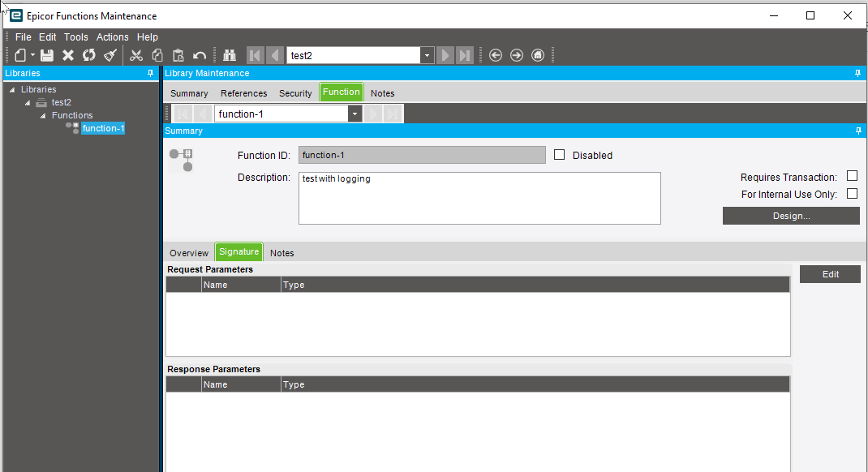Navigate back with the circled left arrow
The image size is (868, 472).
pos(496,55)
